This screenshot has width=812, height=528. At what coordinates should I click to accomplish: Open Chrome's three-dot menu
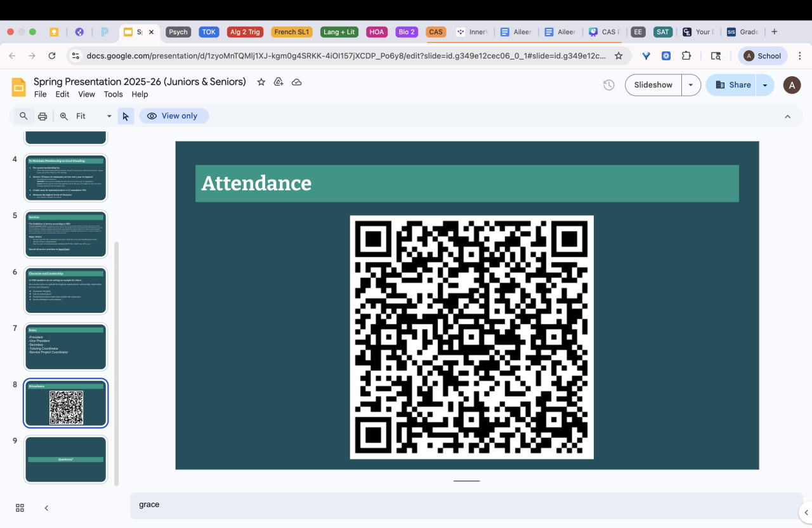(x=800, y=56)
